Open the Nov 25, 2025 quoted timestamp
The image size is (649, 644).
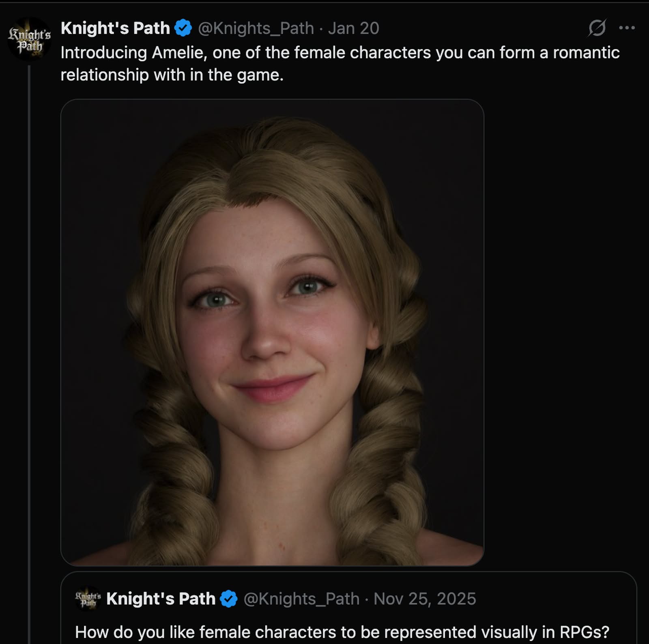[425, 599]
